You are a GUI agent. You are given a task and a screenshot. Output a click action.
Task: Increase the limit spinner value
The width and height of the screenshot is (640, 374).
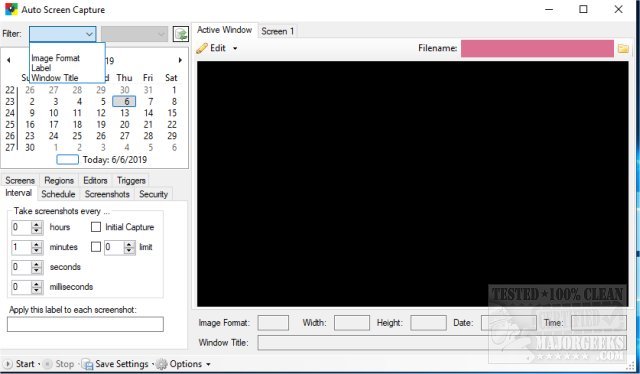point(129,244)
